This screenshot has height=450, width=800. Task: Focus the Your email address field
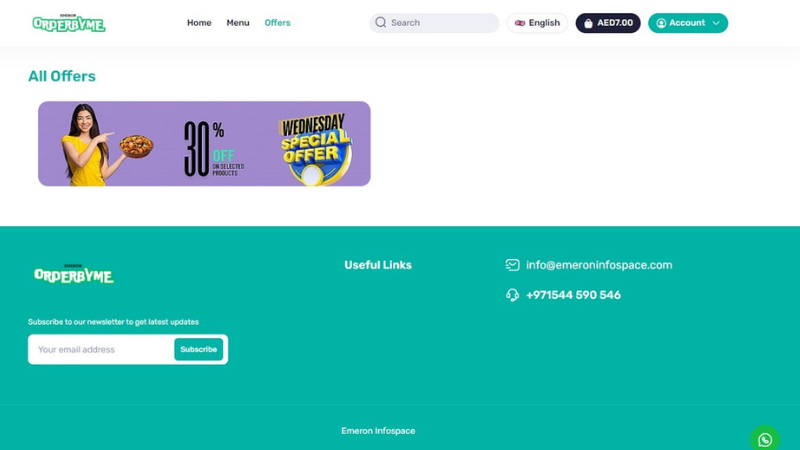pos(102,349)
